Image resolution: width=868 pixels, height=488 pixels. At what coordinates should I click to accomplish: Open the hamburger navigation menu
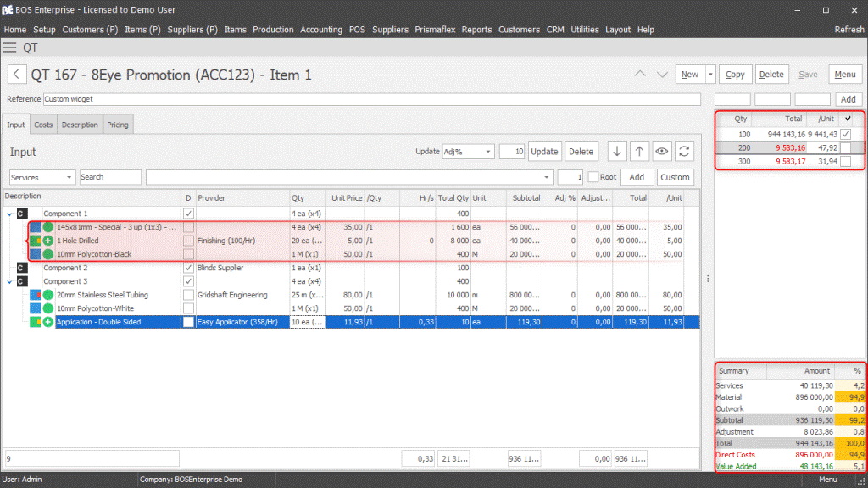[x=9, y=47]
